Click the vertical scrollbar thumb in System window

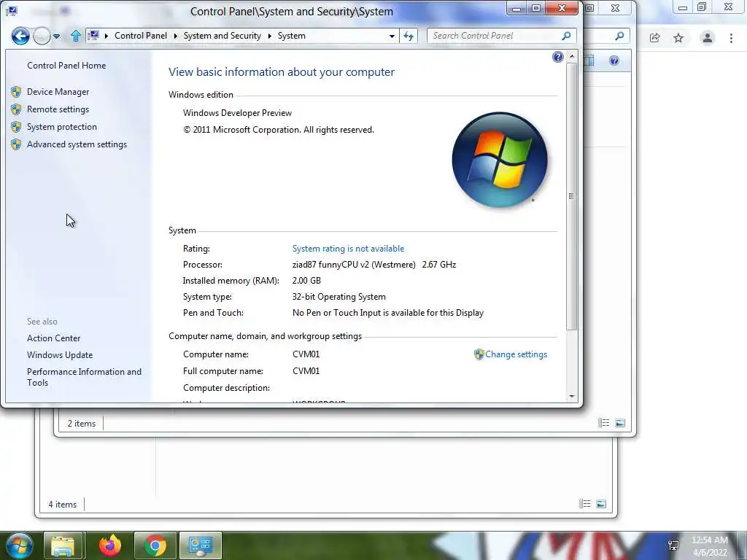(572, 195)
